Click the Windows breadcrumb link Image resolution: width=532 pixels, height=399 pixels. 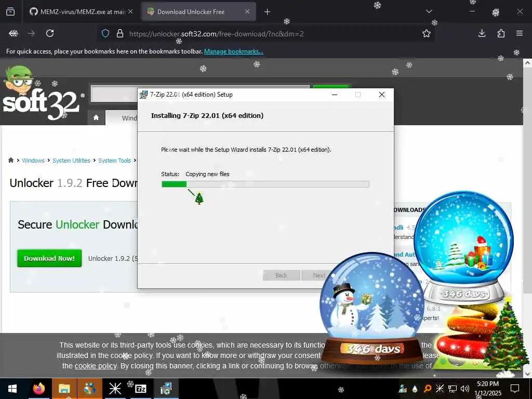click(x=33, y=161)
